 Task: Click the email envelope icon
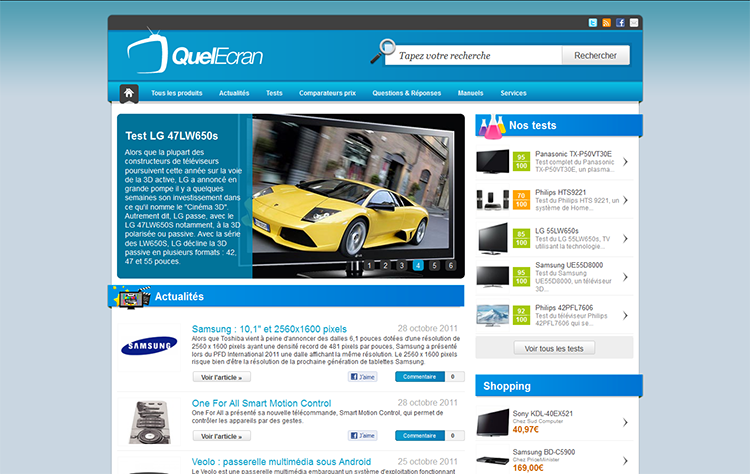(634, 22)
